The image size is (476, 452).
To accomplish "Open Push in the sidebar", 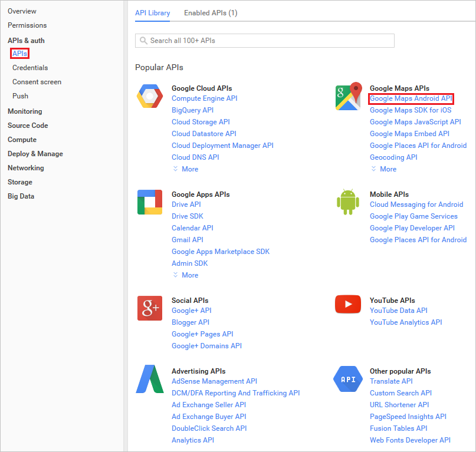I will point(20,96).
